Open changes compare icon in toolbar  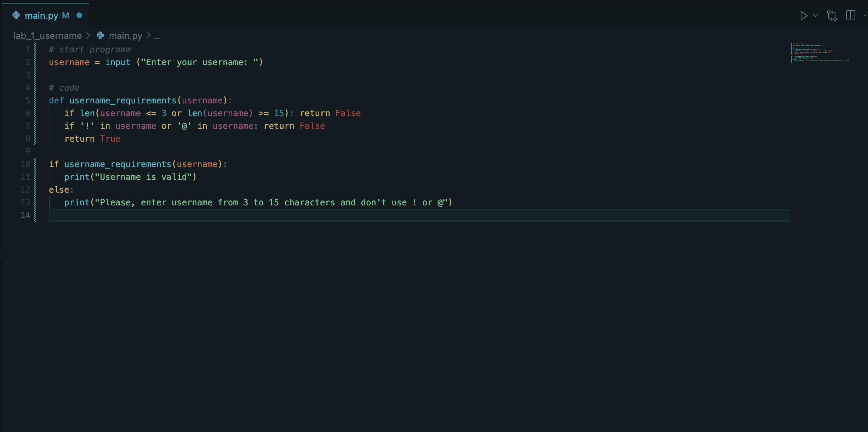click(832, 16)
